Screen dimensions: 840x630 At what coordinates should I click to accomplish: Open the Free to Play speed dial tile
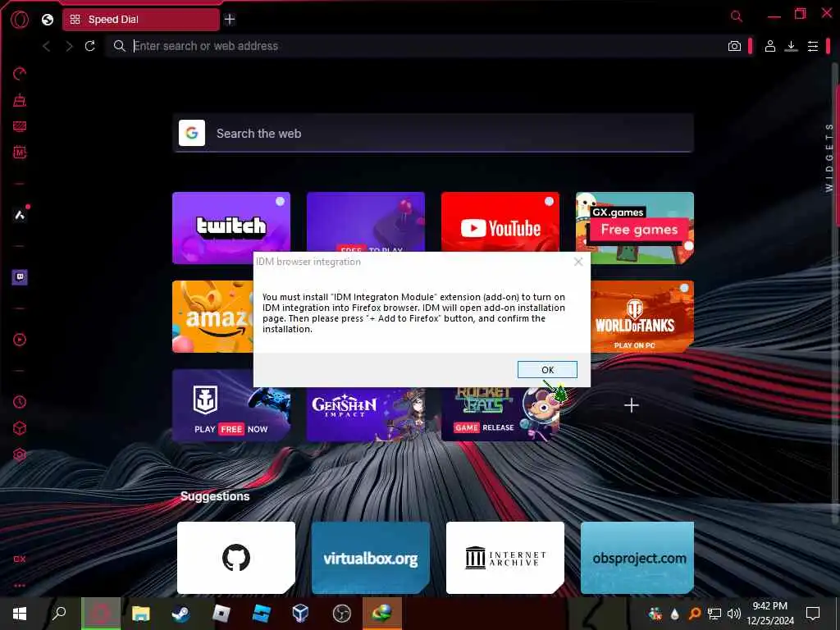(366, 221)
